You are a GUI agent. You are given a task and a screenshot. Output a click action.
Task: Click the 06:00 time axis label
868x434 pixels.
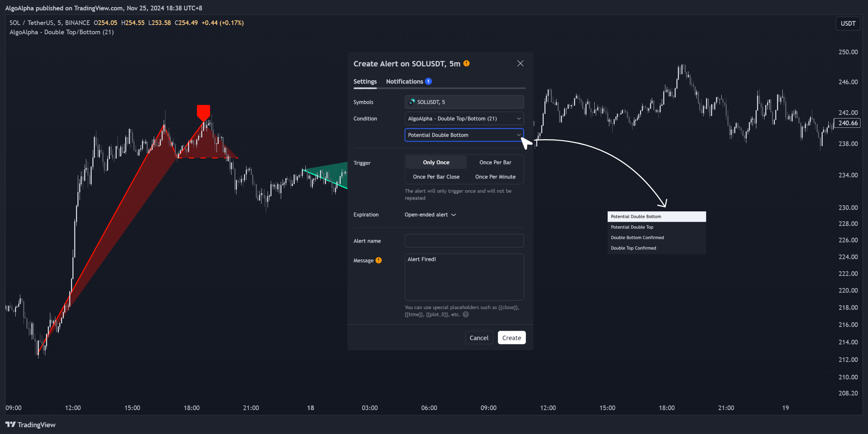pos(429,408)
